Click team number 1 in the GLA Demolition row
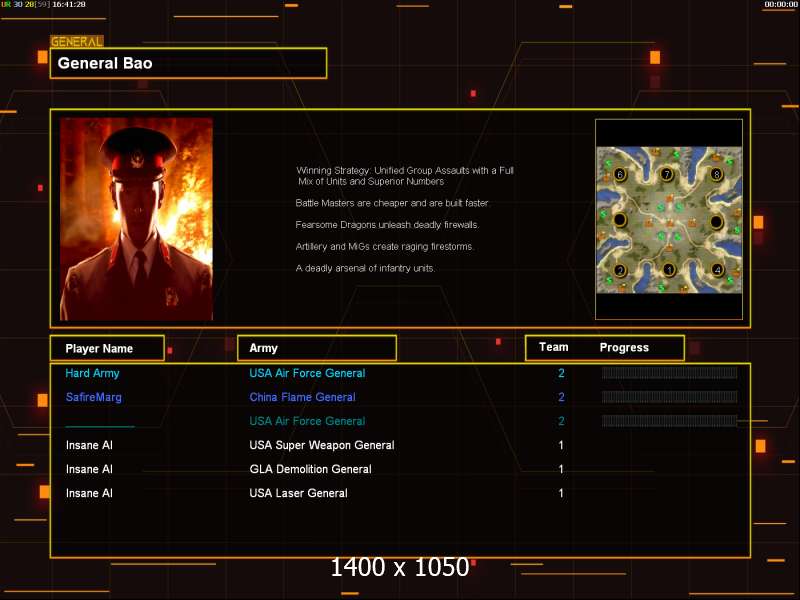 click(561, 469)
